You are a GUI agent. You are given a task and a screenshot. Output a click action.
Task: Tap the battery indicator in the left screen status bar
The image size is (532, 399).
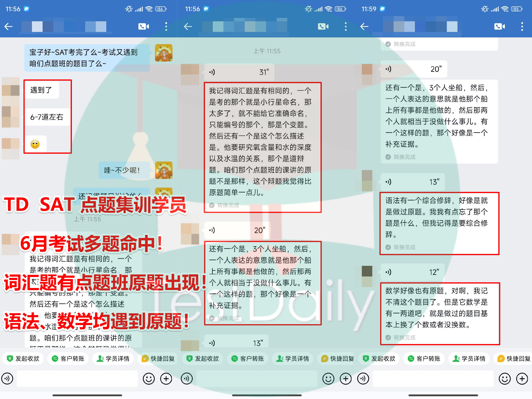tap(161, 9)
